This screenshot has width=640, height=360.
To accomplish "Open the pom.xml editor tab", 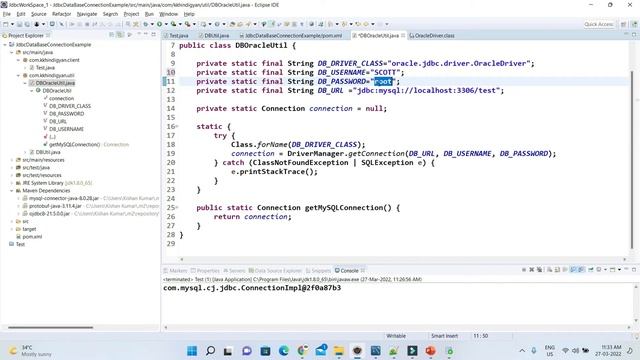I will point(293,36).
